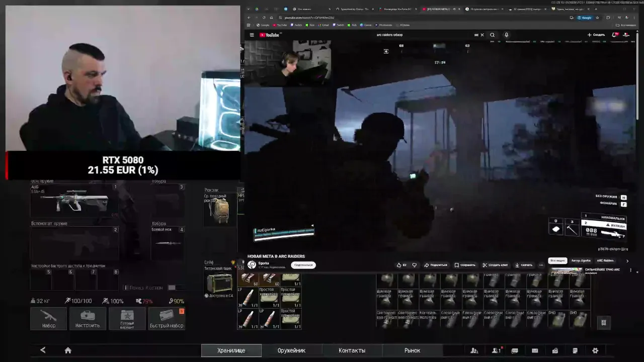Clear the YouTube search field

coord(482,35)
